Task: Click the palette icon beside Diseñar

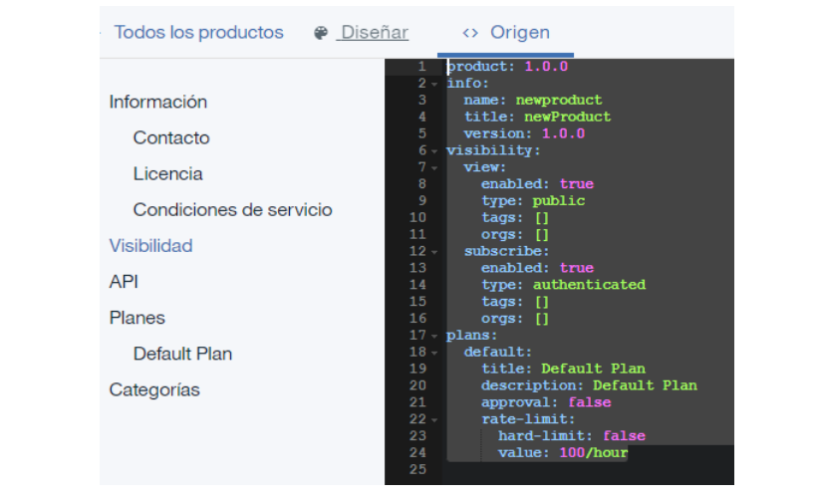Action: click(321, 33)
